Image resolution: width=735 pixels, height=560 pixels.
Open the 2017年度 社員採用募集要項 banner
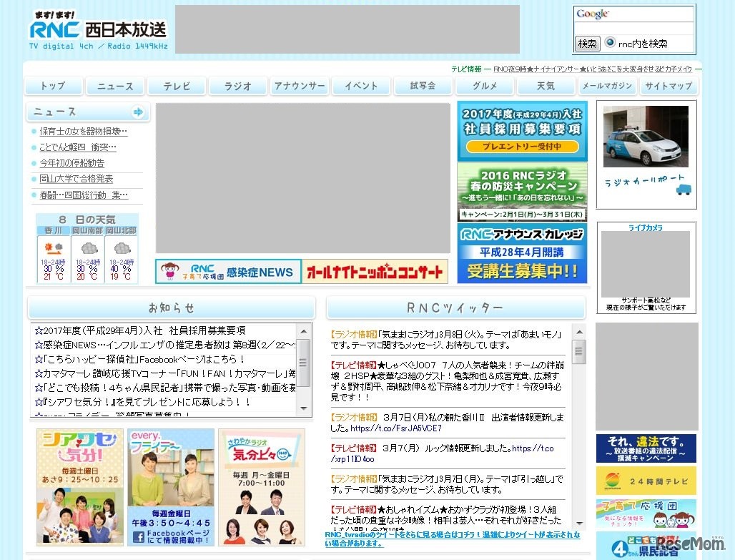[x=522, y=131]
